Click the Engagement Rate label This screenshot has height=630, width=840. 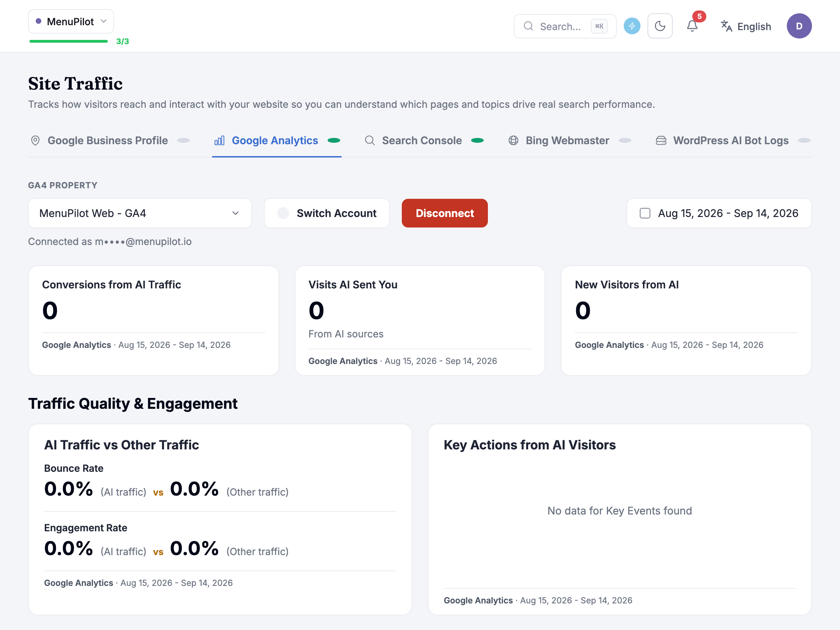point(85,528)
